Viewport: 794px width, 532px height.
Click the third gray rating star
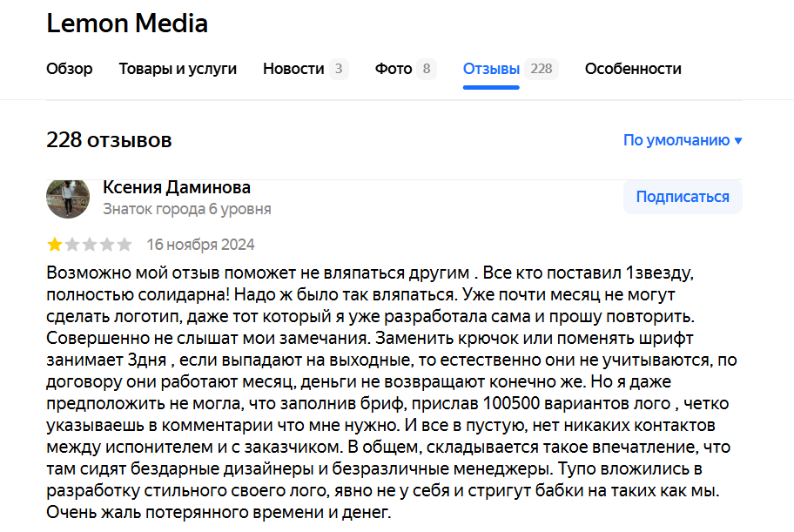[90, 245]
